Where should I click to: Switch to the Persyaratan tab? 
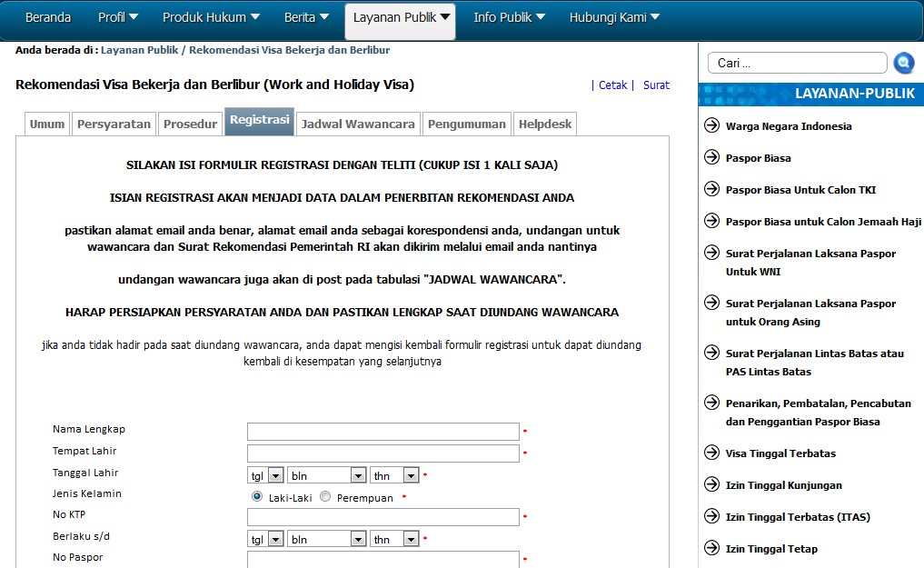[114, 124]
